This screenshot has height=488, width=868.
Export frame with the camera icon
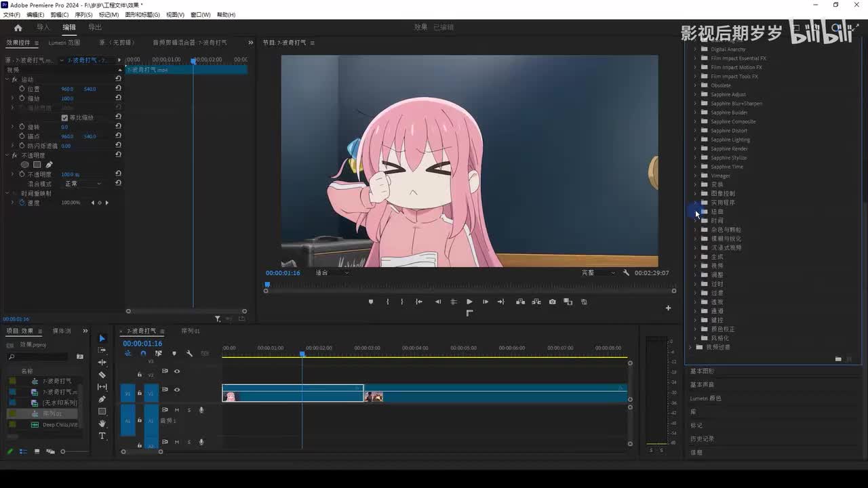[552, 302]
